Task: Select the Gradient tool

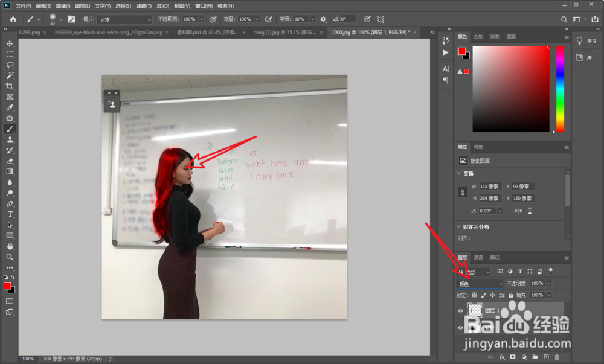Action: click(x=10, y=171)
